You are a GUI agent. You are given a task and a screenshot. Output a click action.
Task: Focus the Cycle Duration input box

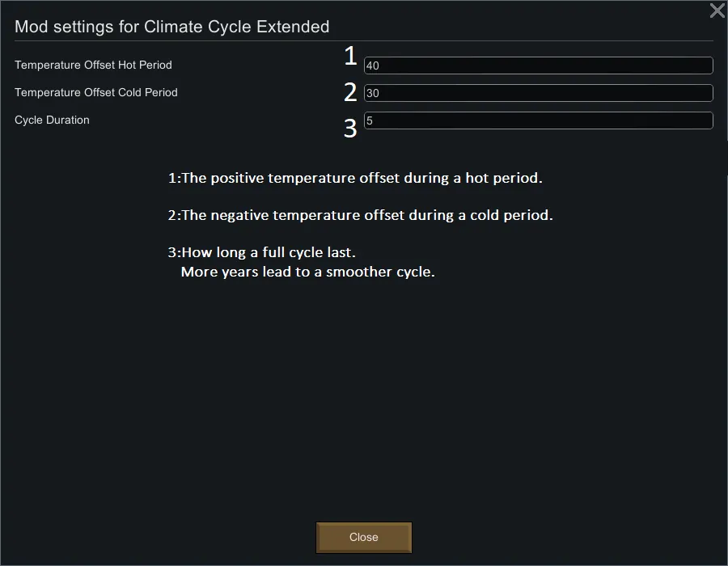[x=538, y=120]
